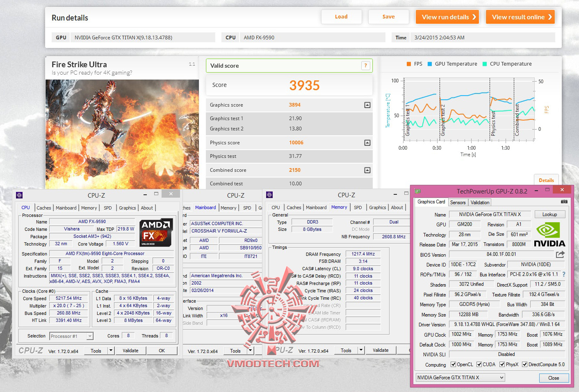The height and width of the screenshot is (392, 579).
Task: Expand the Physics score section
Action: click(367, 143)
